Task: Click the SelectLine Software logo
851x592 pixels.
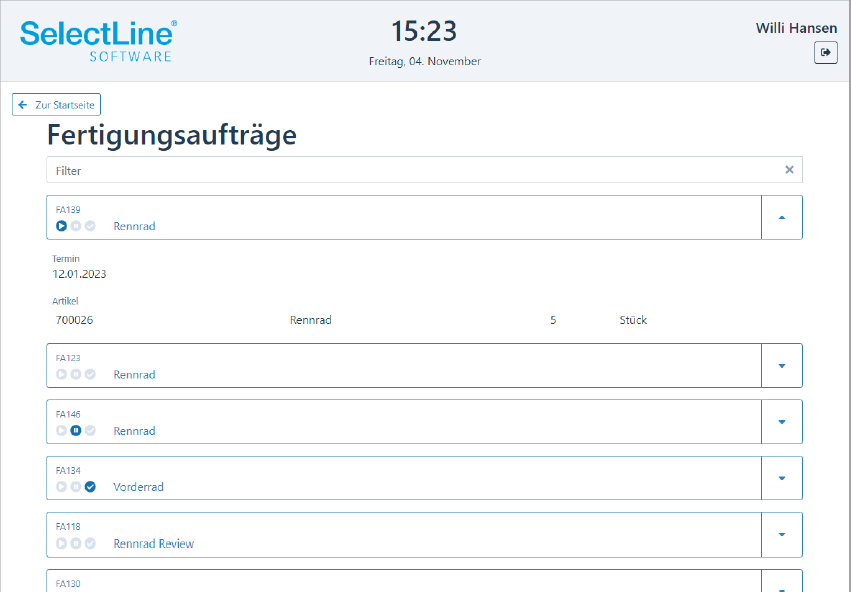Action: click(98, 41)
